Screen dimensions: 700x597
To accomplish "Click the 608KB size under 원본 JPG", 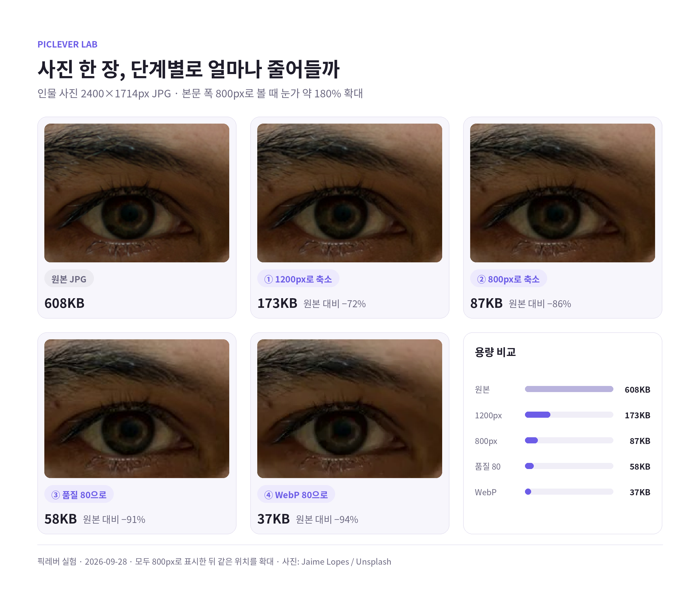I will pyautogui.click(x=64, y=303).
